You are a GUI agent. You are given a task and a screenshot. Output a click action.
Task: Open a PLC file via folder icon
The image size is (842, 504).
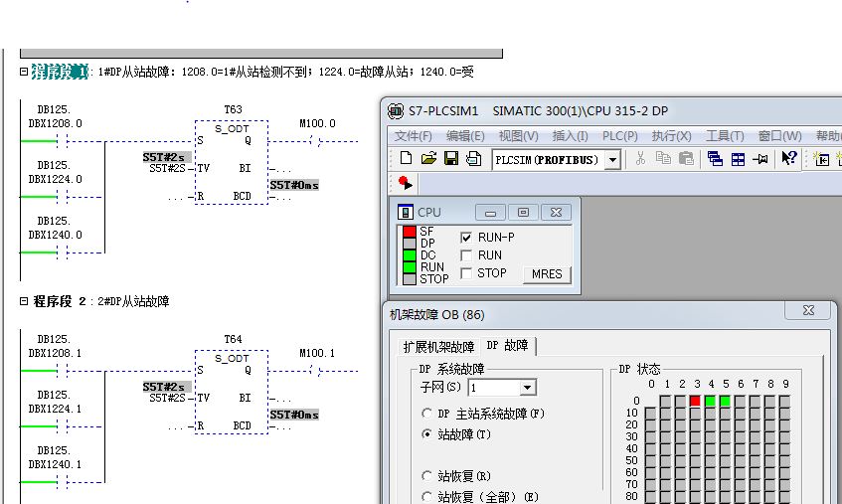(x=428, y=158)
